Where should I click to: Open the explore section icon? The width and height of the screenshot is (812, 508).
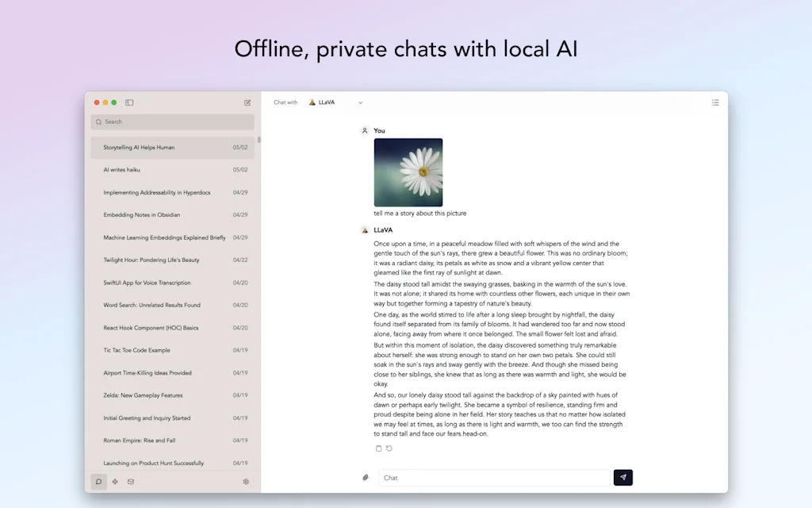coord(114,482)
